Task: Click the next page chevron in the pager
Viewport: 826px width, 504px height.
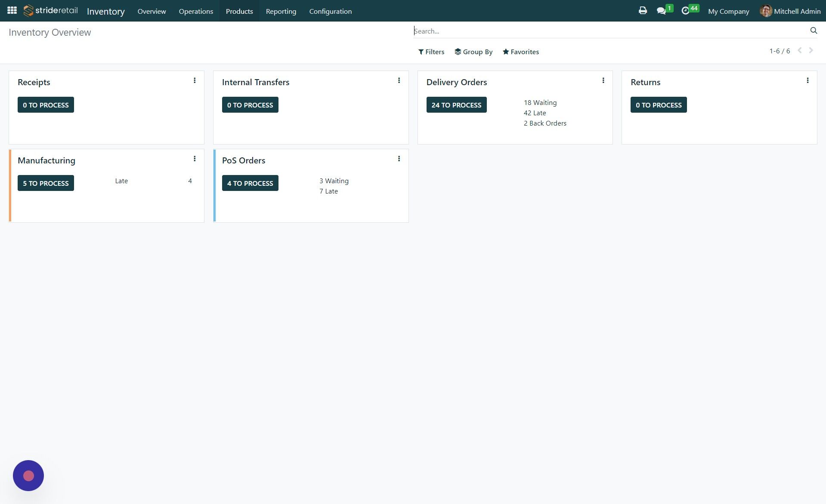Action: pos(811,50)
